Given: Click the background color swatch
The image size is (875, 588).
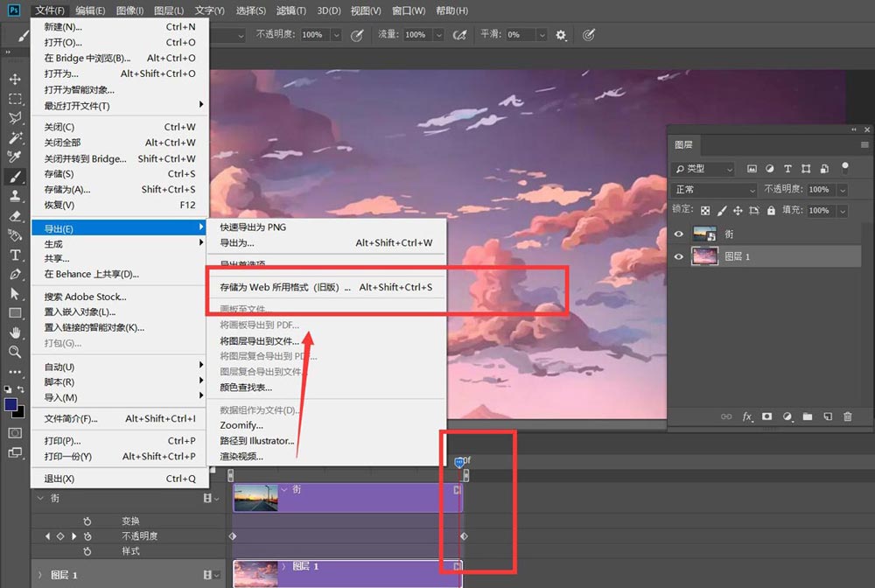Looking at the screenshot, I should coord(19,413).
